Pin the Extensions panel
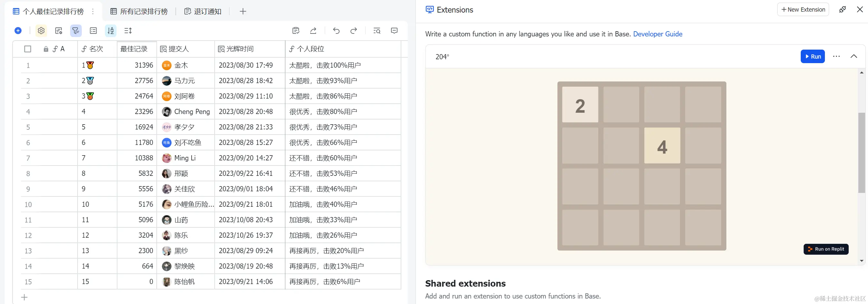 pos(842,9)
